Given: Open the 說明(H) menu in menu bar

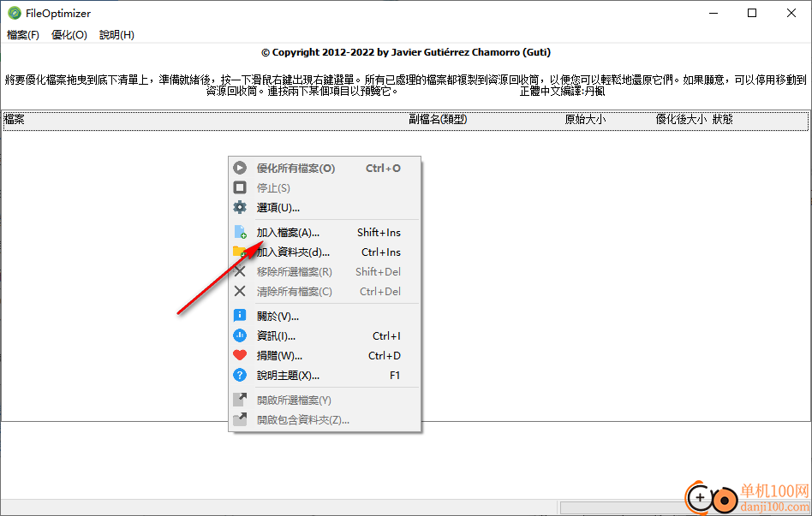Looking at the screenshot, I should pyautogui.click(x=116, y=35).
